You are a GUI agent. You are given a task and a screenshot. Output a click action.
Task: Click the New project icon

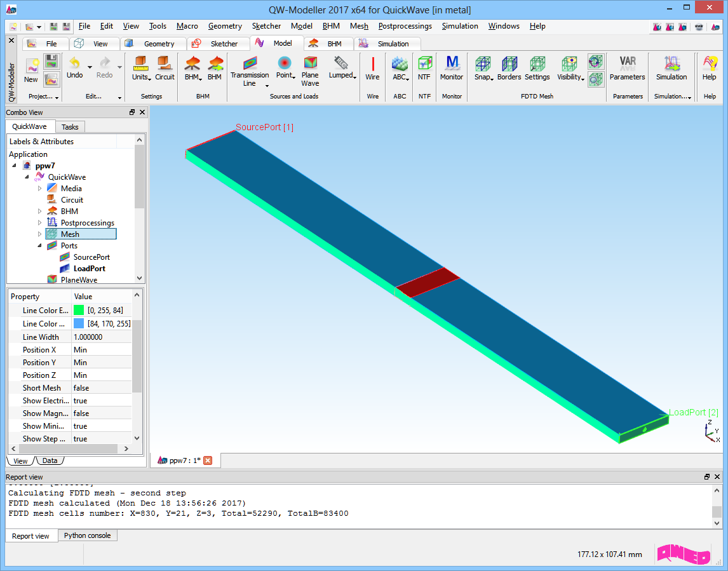pos(32,67)
